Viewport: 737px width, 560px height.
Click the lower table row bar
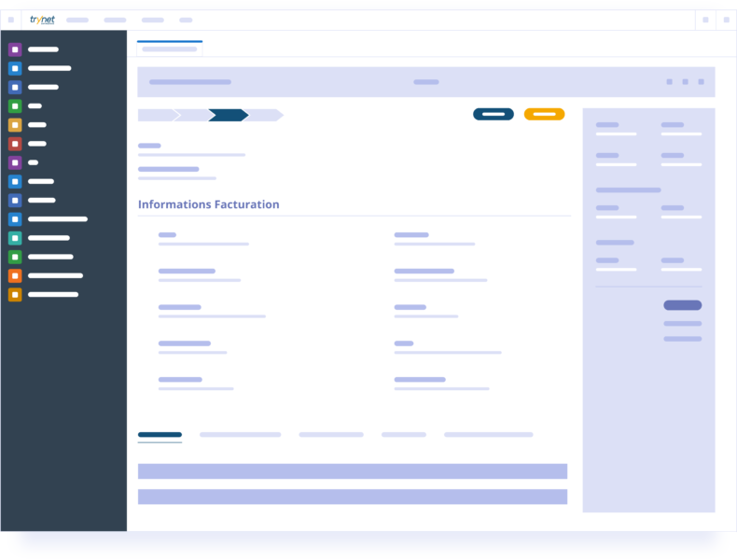pyautogui.click(x=353, y=497)
